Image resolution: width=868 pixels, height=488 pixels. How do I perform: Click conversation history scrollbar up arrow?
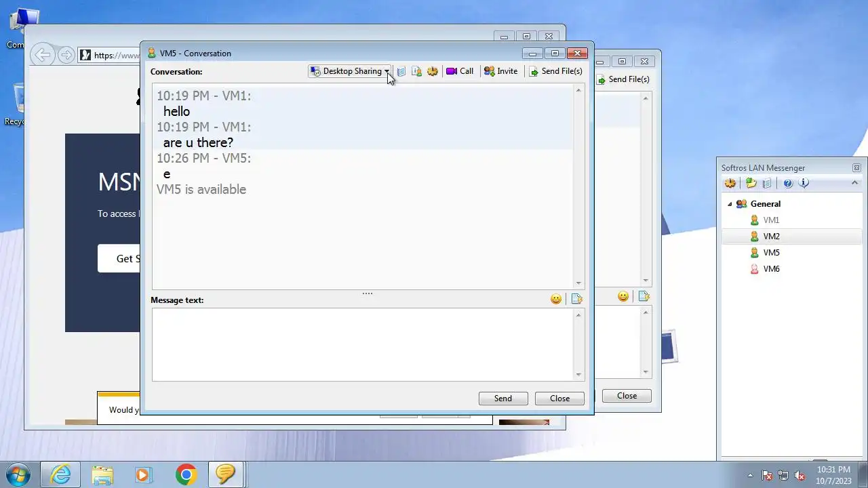point(578,90)
